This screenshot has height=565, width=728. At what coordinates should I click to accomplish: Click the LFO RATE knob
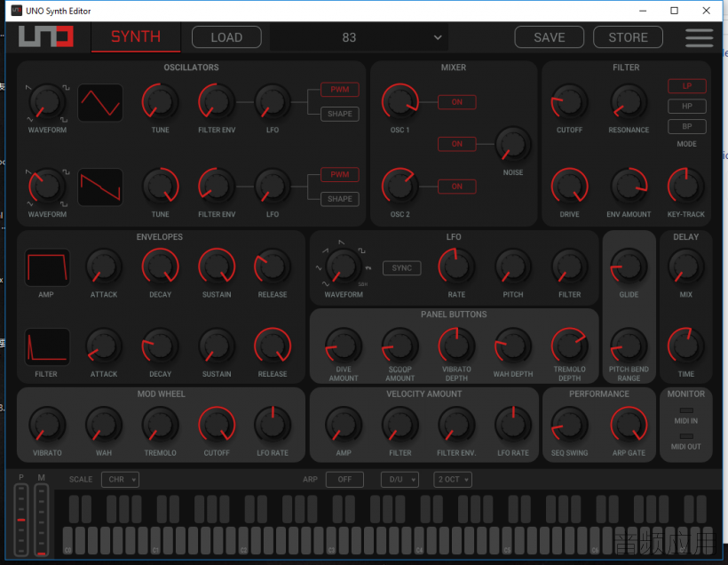tap(456, 267)
